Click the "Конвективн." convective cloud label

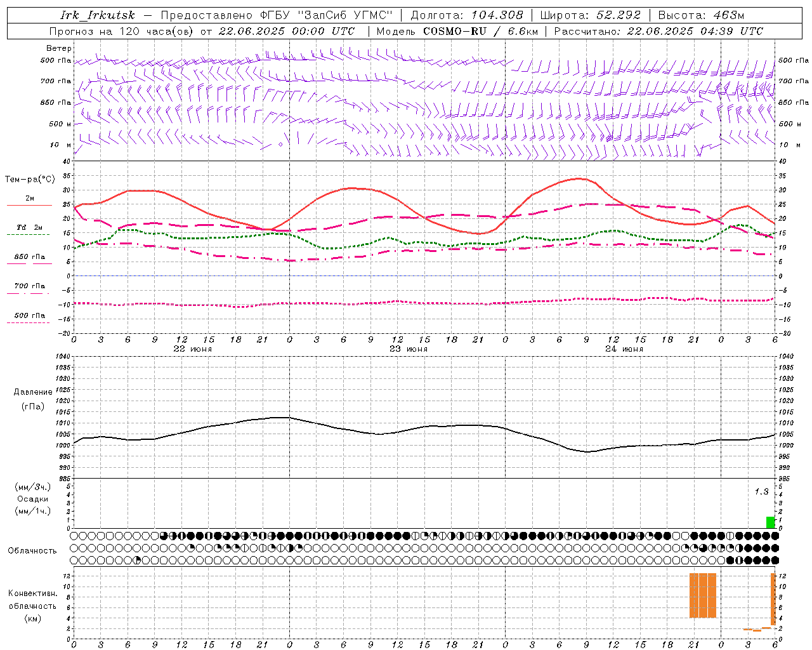32,594
